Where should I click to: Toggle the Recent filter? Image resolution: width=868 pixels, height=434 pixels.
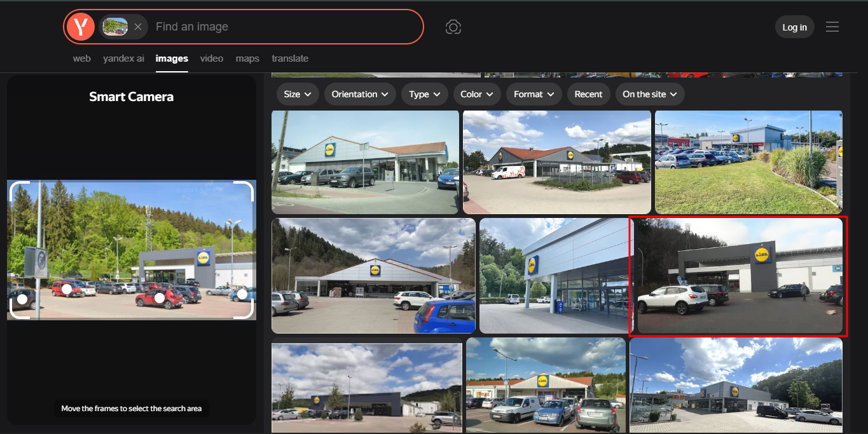coord(588,94)
